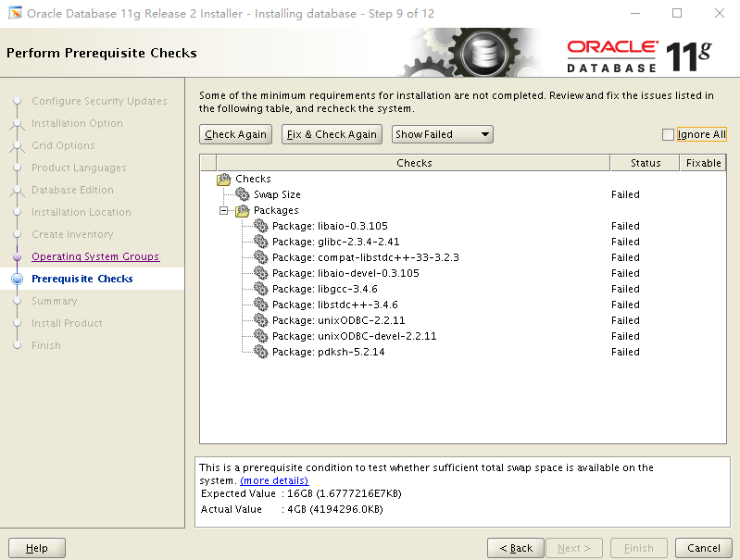Go back with the Back button

515,548
